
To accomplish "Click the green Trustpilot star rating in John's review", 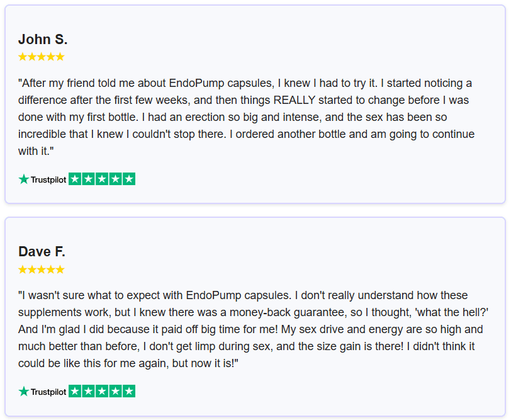I will [102, 179].
